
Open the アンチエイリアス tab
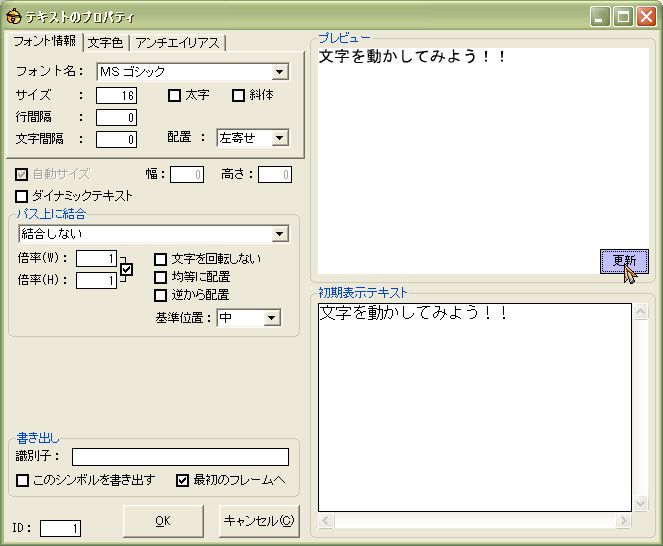coord(177,43)
